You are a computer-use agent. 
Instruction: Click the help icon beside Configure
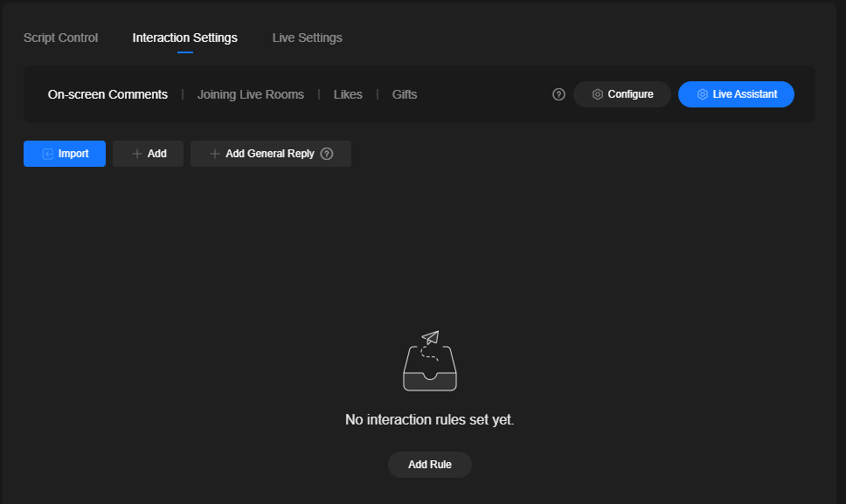pyautogui.click(x=558, y=94)
